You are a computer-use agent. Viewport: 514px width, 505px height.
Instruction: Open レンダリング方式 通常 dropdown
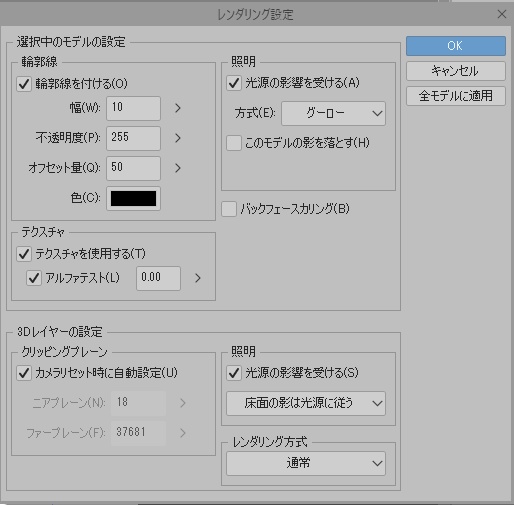pyautogui.click(x=306, y=463)
